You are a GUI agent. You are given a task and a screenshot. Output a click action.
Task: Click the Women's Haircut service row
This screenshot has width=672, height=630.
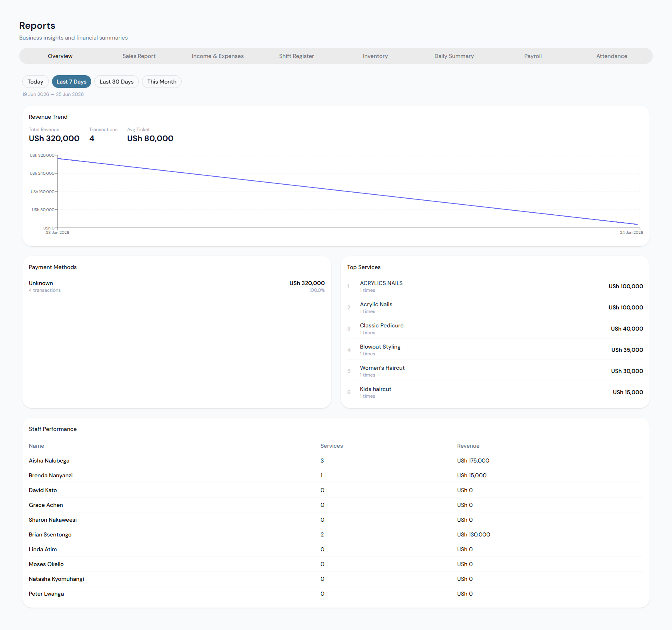(495, 371)
